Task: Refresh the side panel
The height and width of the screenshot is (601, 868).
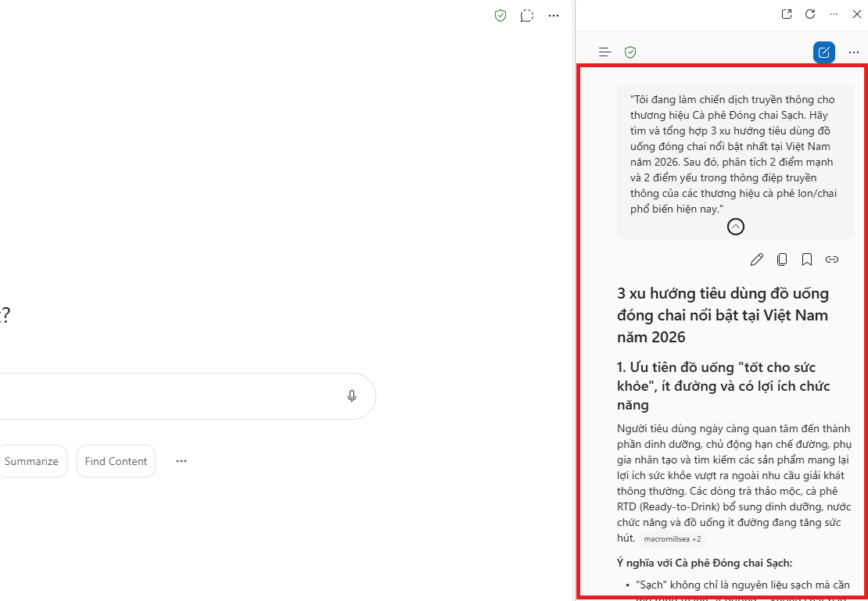Action: click(x=810, y=14)
